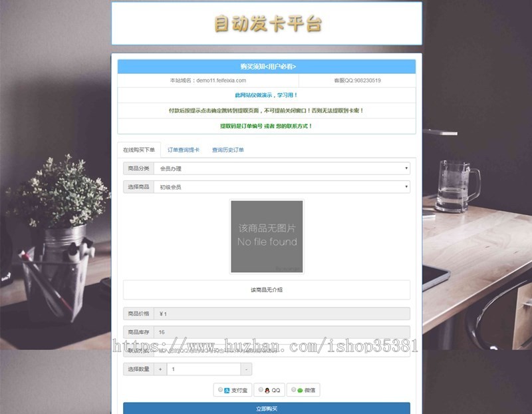Screen dimensions: 532x414
Task: Click the Alipay logo icon
Action: point(227,391)
